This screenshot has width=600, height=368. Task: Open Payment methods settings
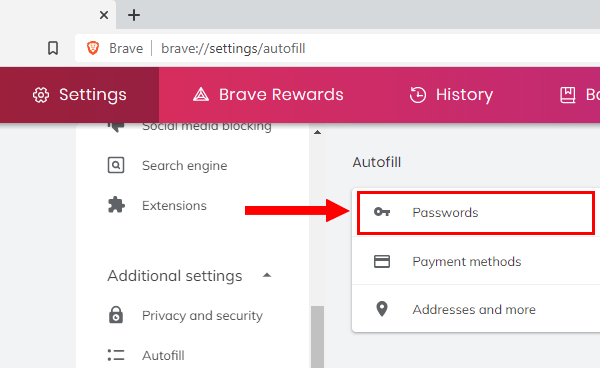[x=476, y=261]
